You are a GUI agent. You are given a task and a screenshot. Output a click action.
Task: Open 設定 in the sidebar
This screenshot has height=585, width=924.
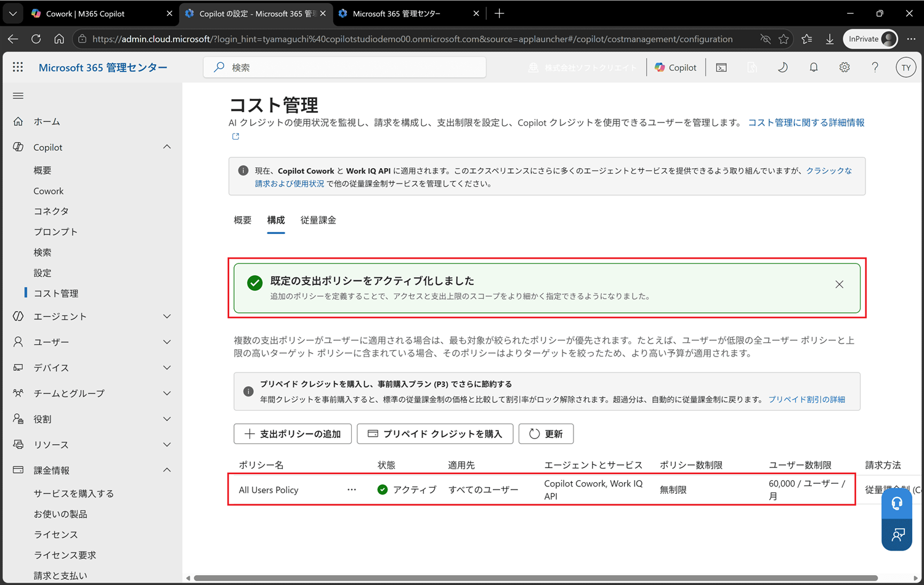(43, 273)
